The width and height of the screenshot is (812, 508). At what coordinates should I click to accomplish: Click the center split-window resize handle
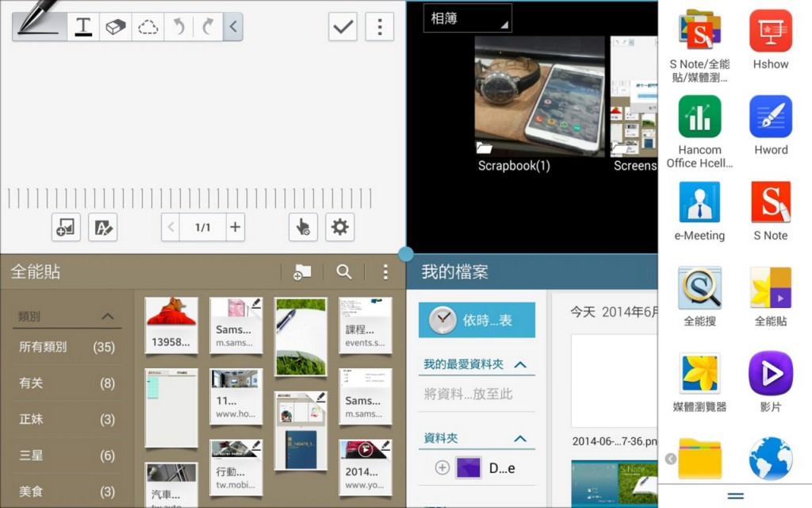click(406, 254)
